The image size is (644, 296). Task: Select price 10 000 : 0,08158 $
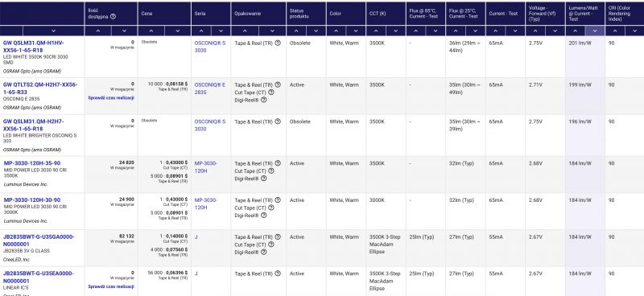[167, 84]
